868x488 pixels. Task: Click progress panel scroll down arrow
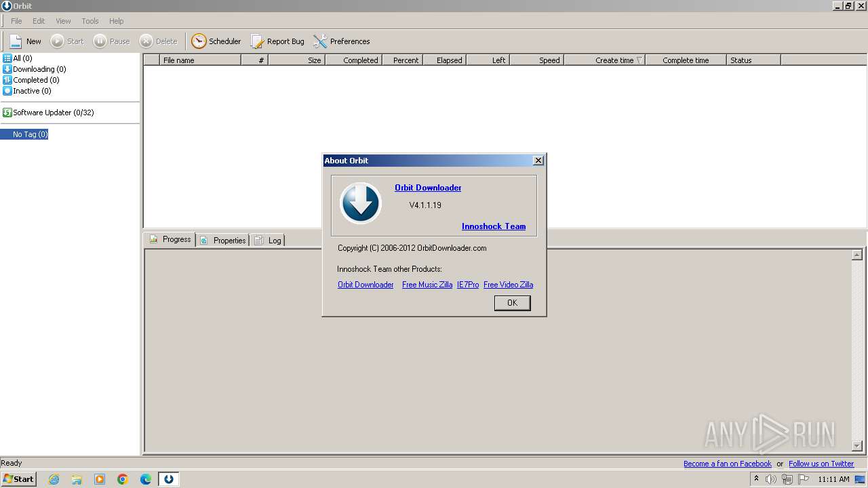(857, 446)
